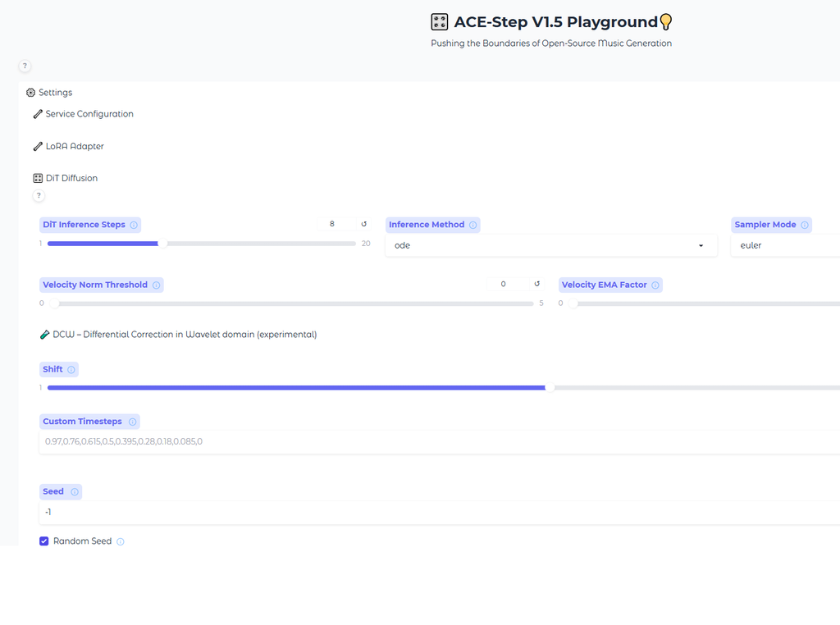The image size is (840, 625).
Task: Open the Sampler Mode euler dropdown
Action: [785, 245]
